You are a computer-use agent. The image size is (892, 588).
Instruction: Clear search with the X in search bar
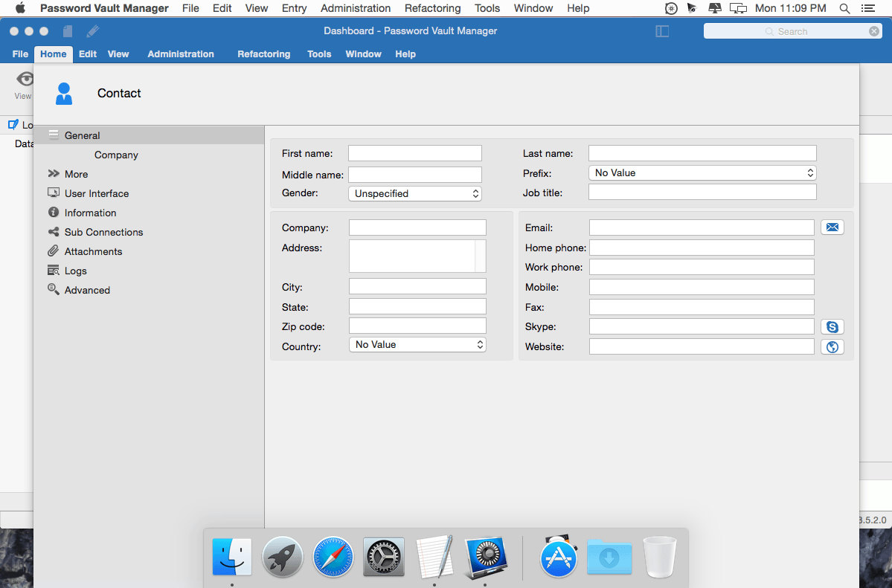coord(874,31)
